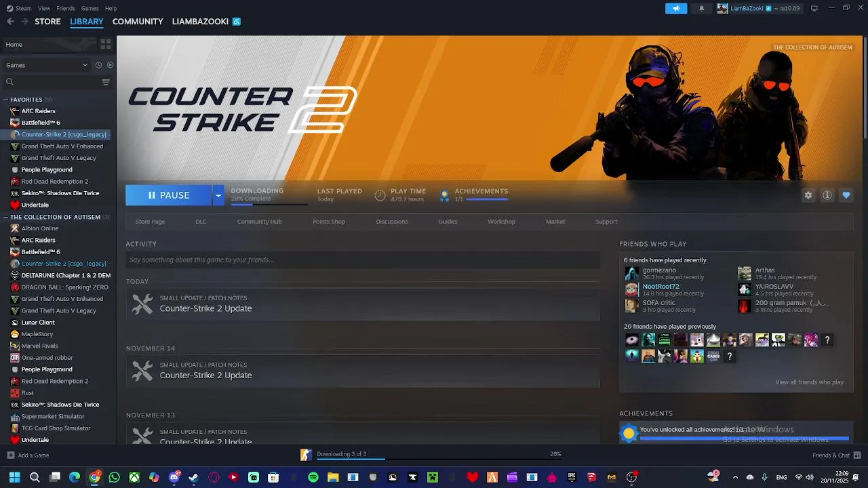
Task: Toggle the favorite heart icon
Action: (x=846, y=195)
